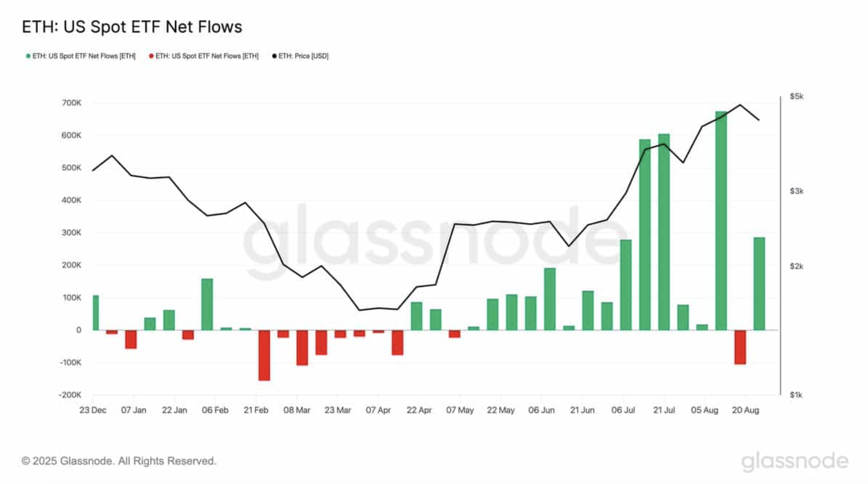Toggle the black ETH: Price [USD] legend entry
The height and width of the screenshot is (484, 868).
(300, 56)
